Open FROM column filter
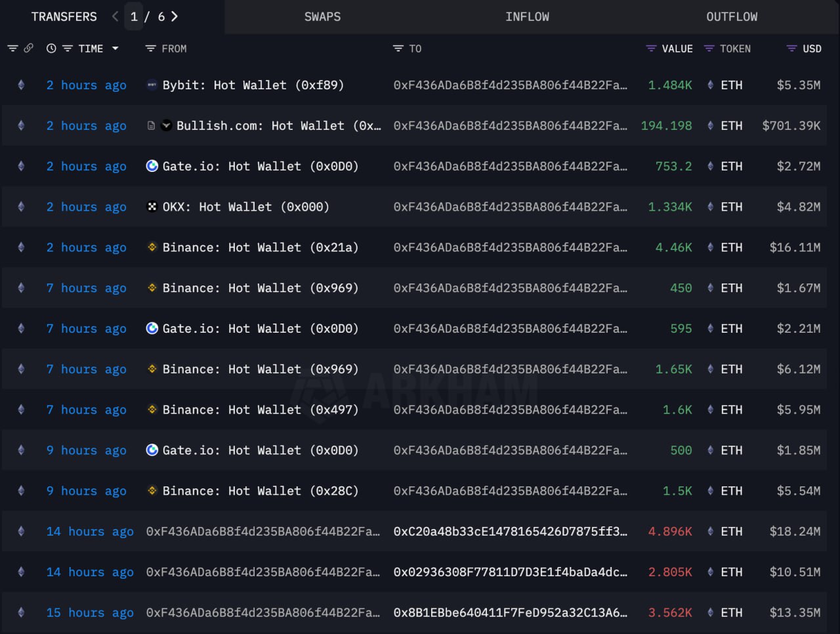Screen dimensions: 840x634 (x=150, y=49)
